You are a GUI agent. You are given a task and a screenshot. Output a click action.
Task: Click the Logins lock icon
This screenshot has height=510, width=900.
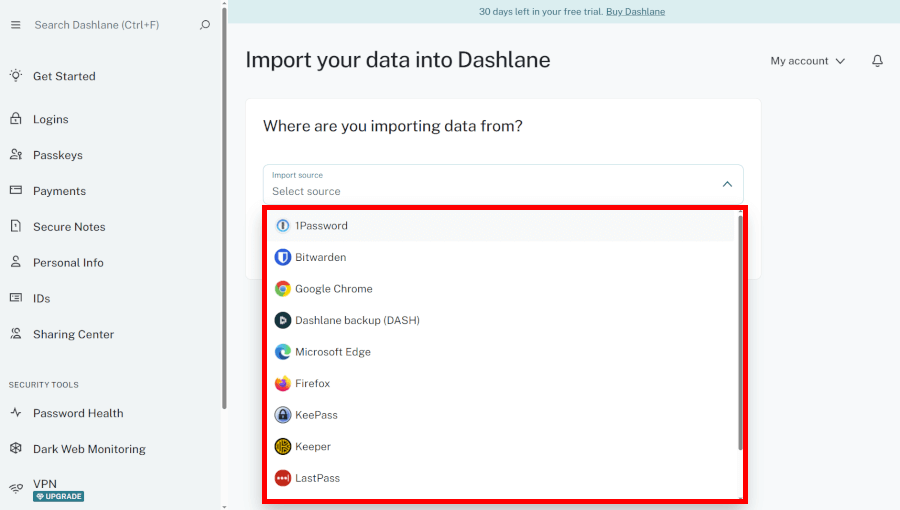16,118
